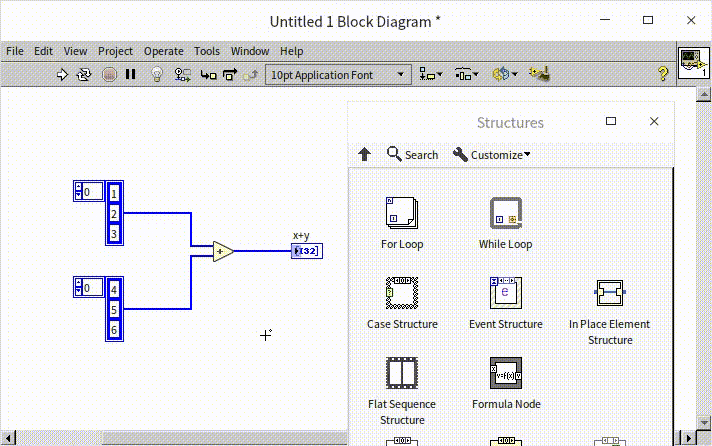Start Run Continuously mode
The width and height of the screenshot is (712, 446).
tap(84, 74)
